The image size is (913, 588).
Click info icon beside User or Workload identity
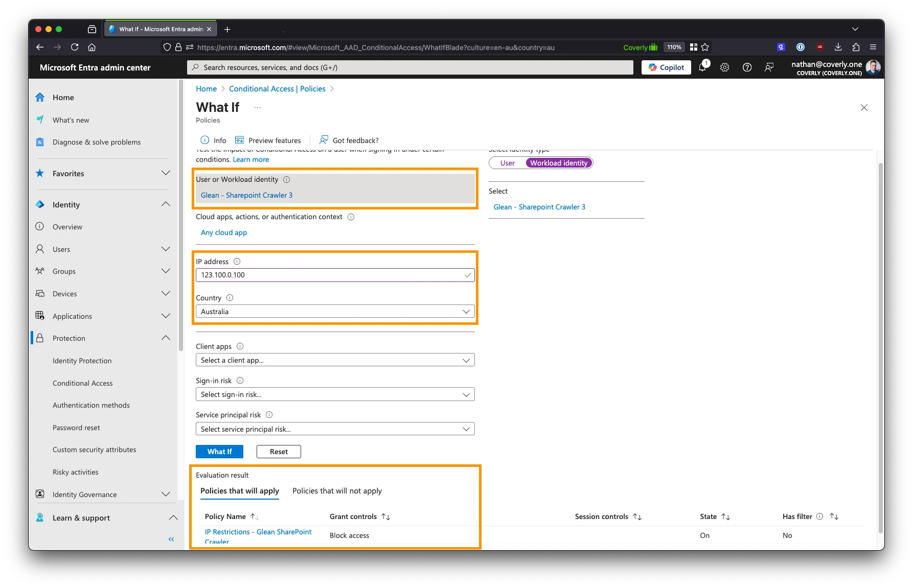click(287, 179)
